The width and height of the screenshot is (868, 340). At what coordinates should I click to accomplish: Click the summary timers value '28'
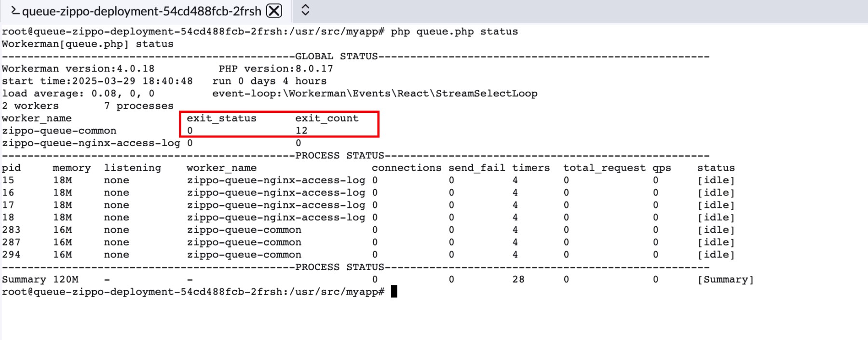[x=518, y=279]
